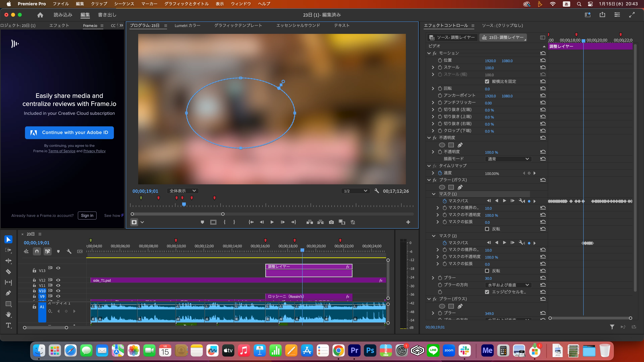Select the Hand tool
Screen dimensions: 644x362
tap(8, 315)
